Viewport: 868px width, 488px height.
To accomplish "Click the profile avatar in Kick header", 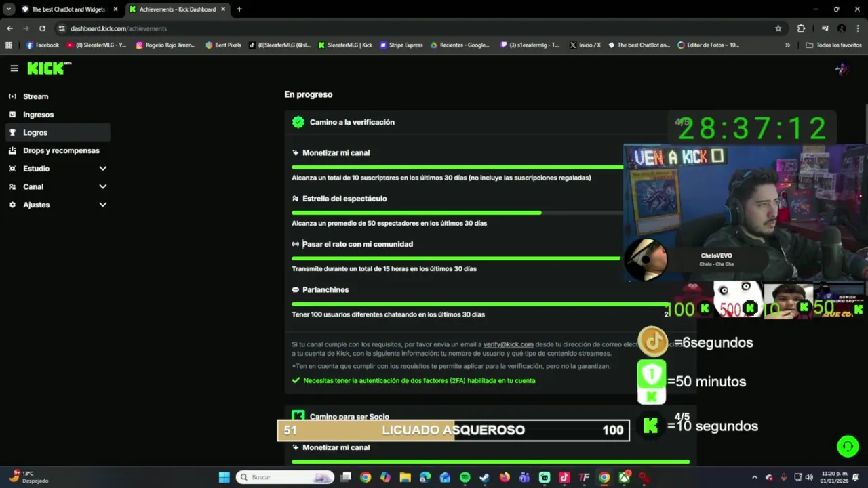I will (x=841, y=68).
